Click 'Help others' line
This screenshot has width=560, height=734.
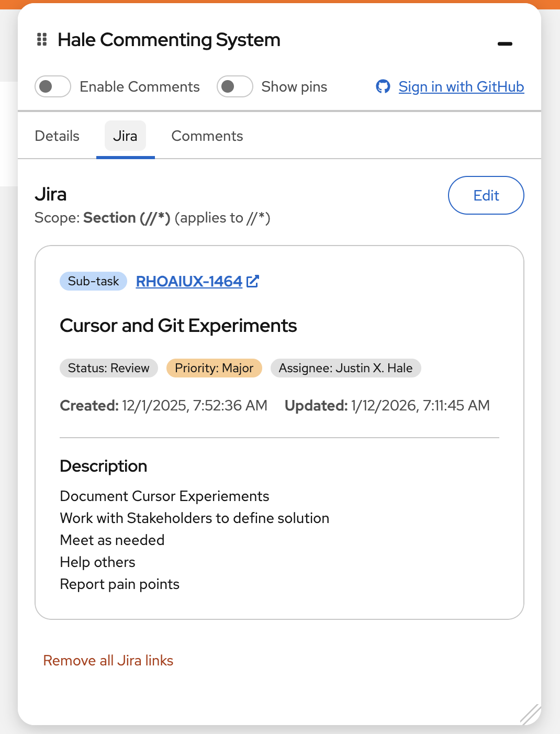tap(98, 562)
